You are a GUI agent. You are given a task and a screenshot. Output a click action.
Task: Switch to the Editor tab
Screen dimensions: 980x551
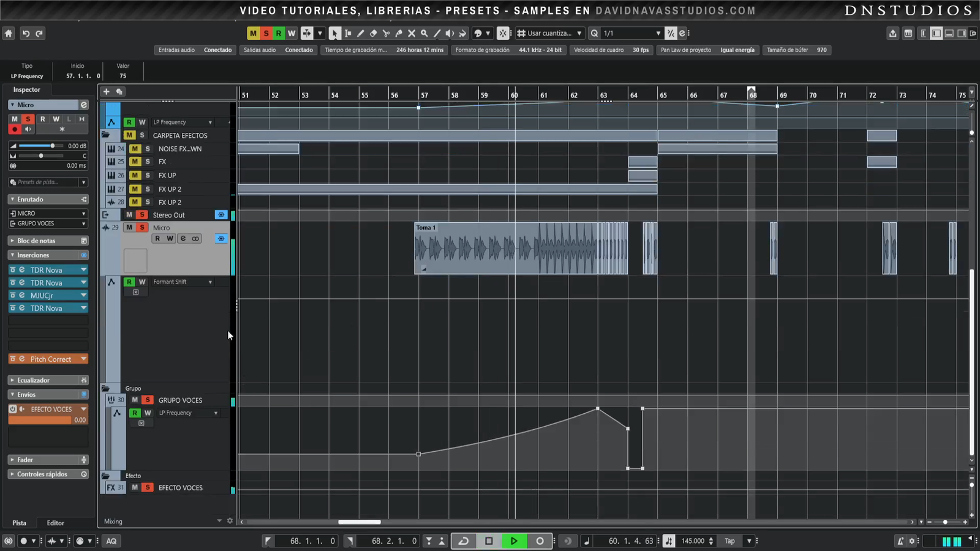pyautogui.click(x=55, y=523)
